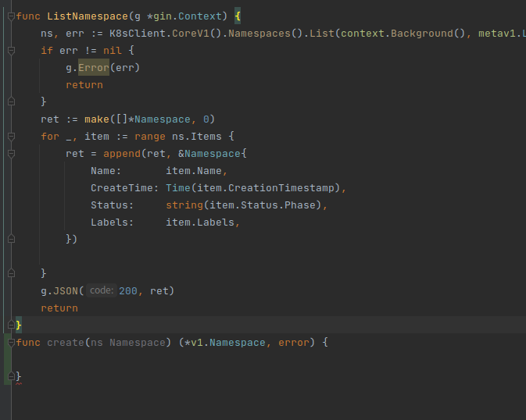Click the 'nil' keyword in the if condition
526x420 pixels.
pos(113,51)
